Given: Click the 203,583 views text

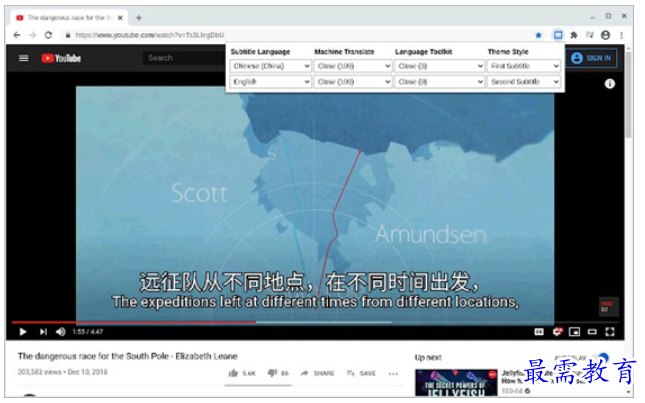Looking at the screenshot, I should tap(39, 372).
